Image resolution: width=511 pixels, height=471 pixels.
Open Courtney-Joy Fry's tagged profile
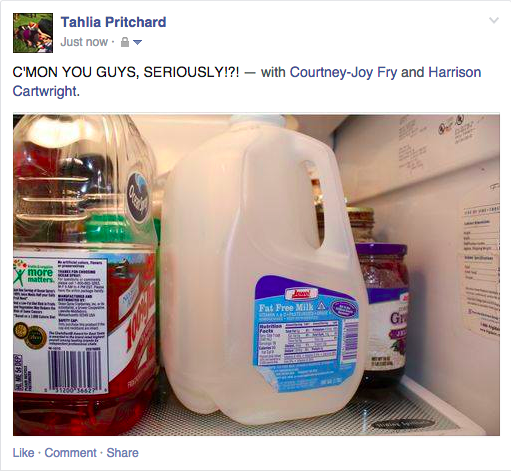(x=344, y=72)
